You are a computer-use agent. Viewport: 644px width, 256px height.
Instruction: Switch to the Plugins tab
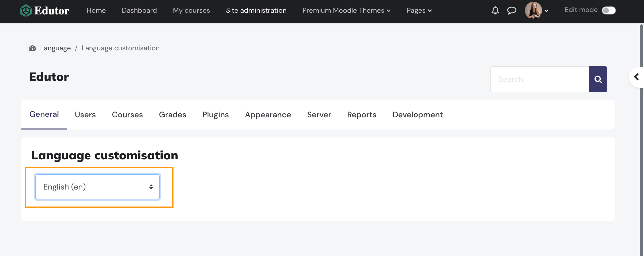coord(215,115)
